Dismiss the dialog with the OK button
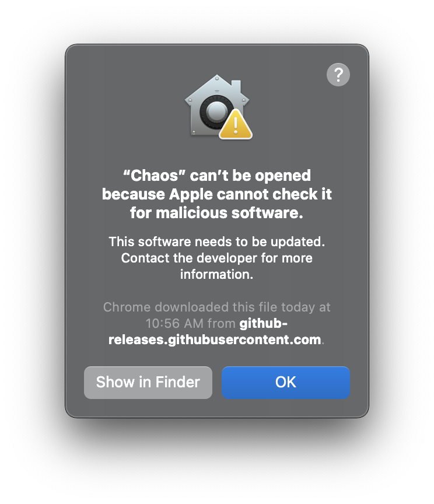 (x=285, y=383)
